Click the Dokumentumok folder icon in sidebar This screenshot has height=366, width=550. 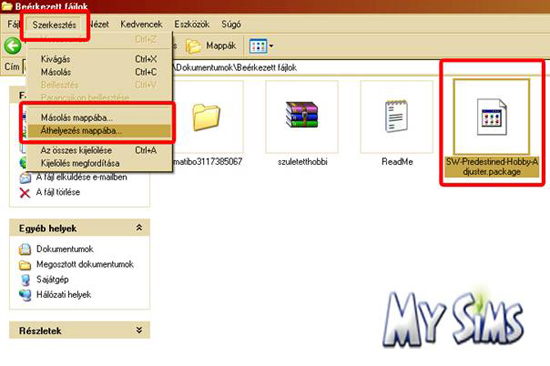coord(25,249)
